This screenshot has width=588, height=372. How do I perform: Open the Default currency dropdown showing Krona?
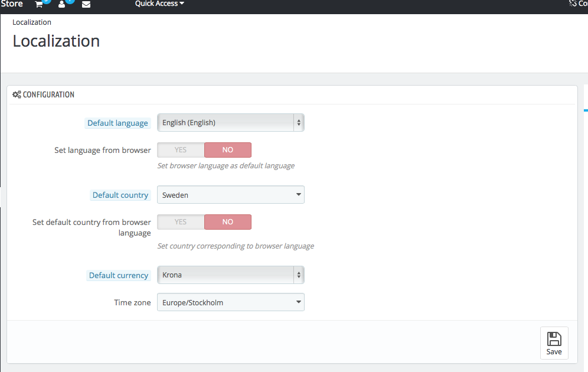tap(231, 275)
